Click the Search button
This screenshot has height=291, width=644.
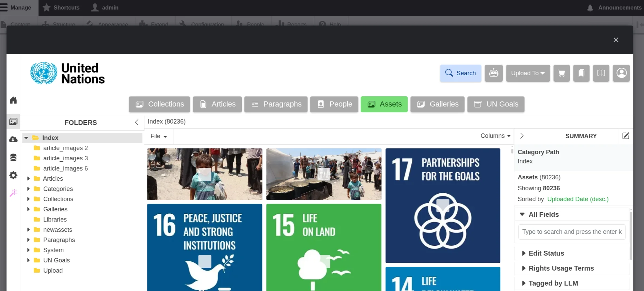pos(460,73)
